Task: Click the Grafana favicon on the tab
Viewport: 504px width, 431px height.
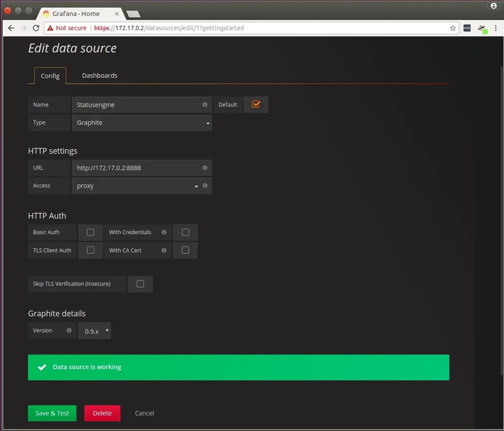Action: 46,13
